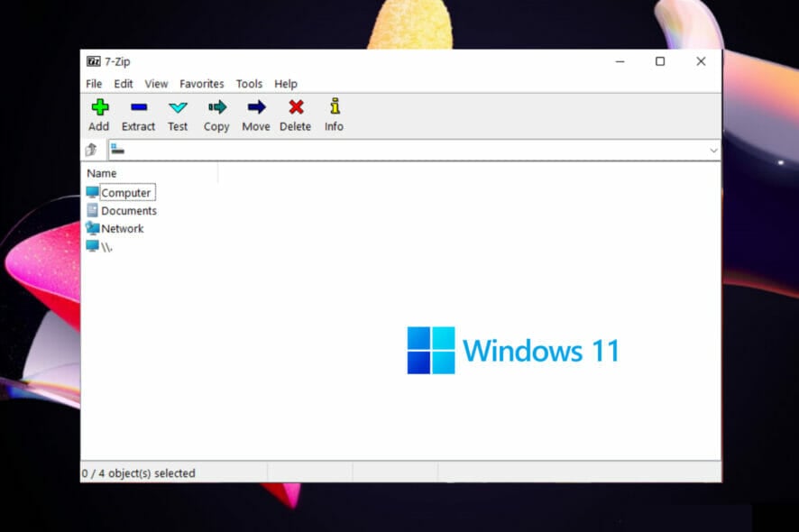
Task: Expand the address bar dropdown arrow
Action: 713,151
